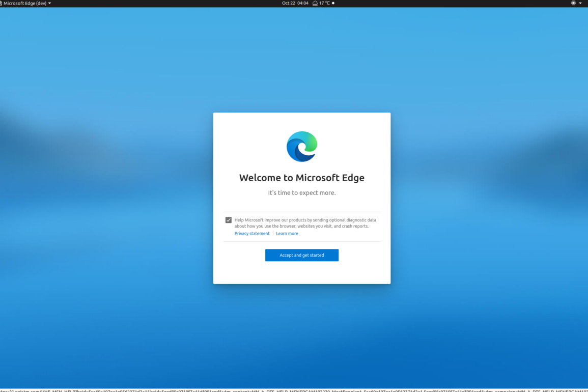588x392 pixels.
Task: Click the 'Welcome to Microsoft Edge' heading
Action: (302, 178)
